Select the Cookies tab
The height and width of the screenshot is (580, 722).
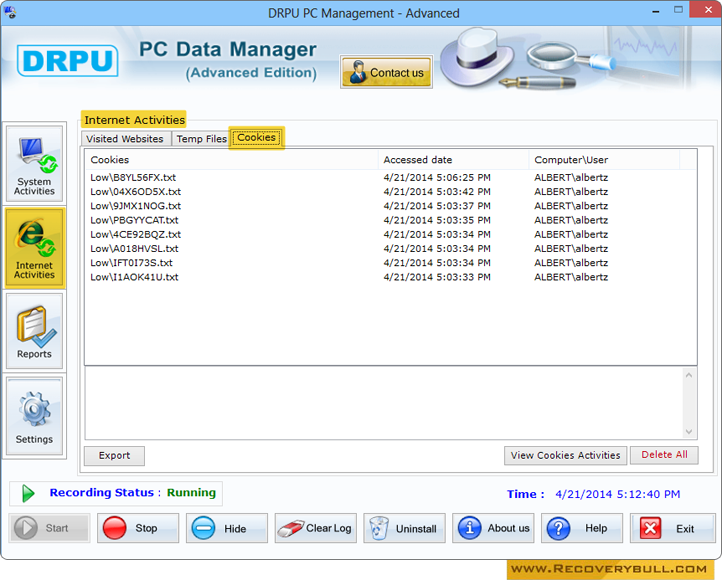click(256, 137)
